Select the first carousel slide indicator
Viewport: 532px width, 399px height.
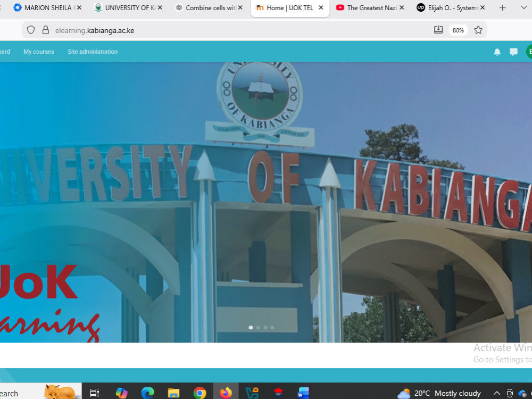[x=251, y=327]
